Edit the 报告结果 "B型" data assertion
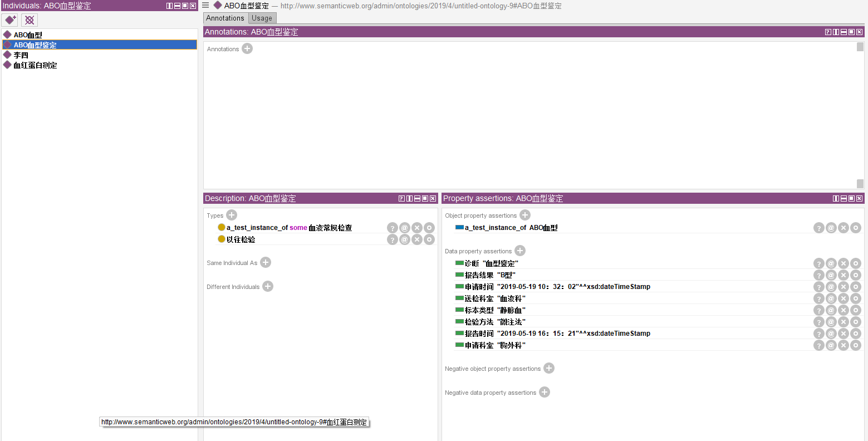This screenshot has height=441, width=868. 856,275
